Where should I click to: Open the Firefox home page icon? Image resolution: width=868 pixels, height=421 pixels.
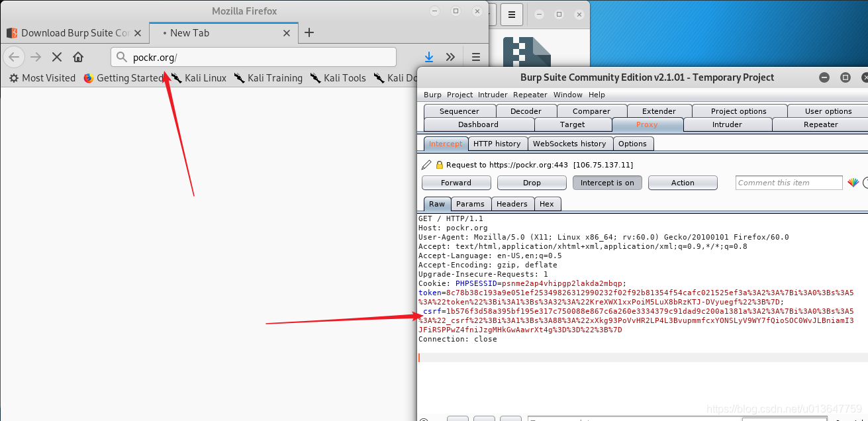78,57
